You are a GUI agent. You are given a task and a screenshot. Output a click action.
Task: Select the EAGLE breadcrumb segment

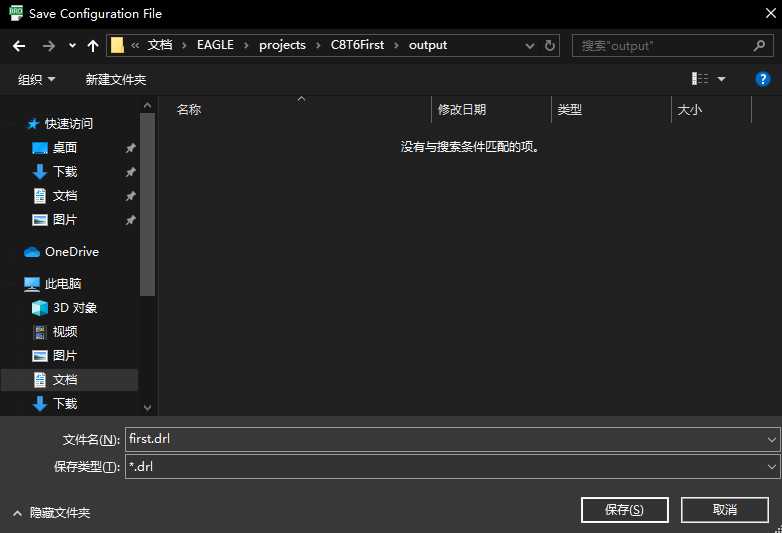tap(215, 45)
